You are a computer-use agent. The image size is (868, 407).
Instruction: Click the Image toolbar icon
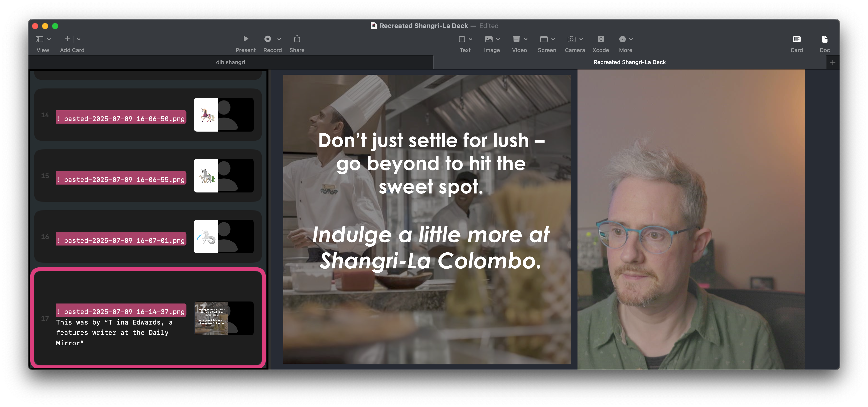(x=489, y=39)
